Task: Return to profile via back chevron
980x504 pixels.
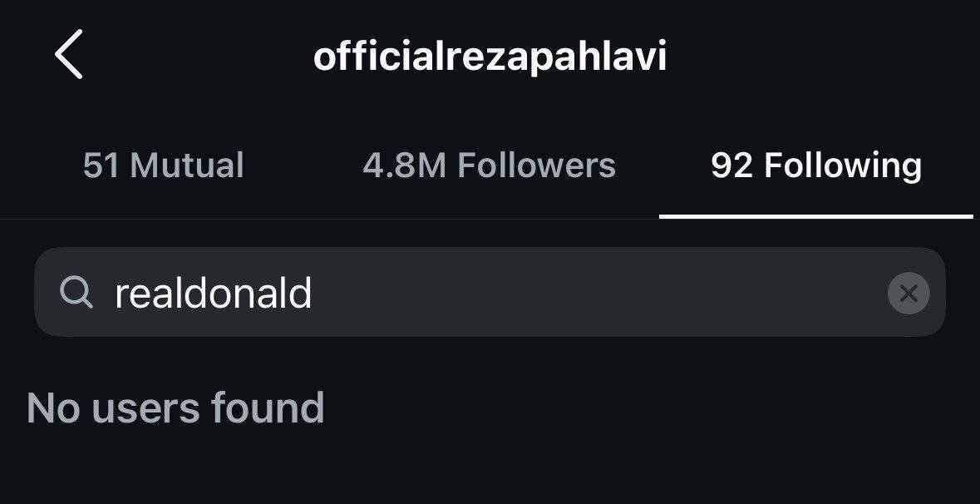Action: [x=69, y=54]
